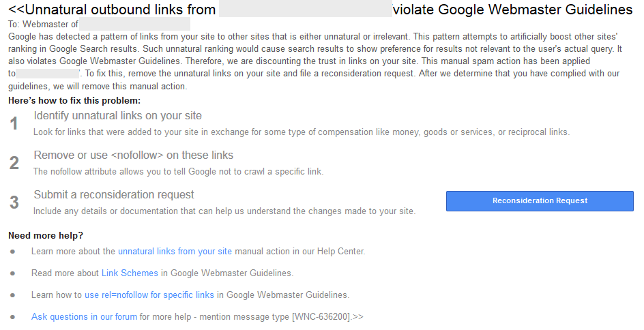Click the bullet beside the Help Center line
The width and height of the screenshot is (644, 330).
(12, 252)
